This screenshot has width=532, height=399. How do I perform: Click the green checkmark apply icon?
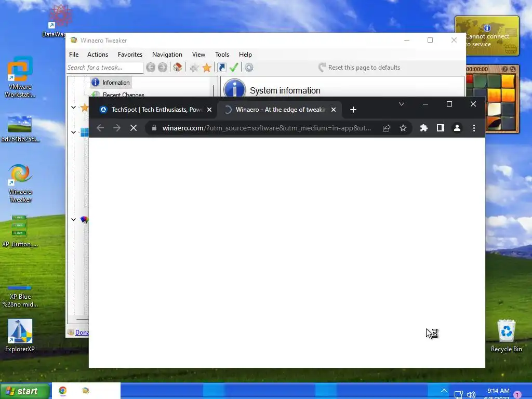click(x=234, y=67)
